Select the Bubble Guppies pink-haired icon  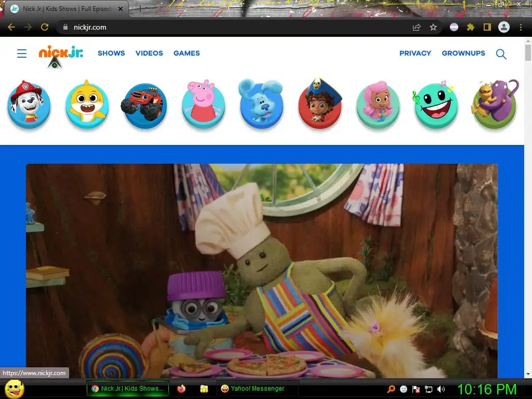(x=378, y=105)
